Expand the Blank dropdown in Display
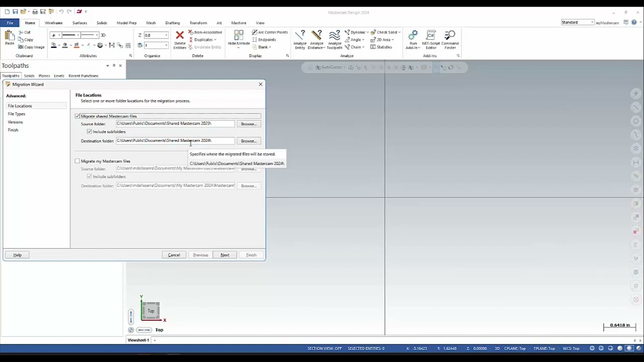 (270, 47)
